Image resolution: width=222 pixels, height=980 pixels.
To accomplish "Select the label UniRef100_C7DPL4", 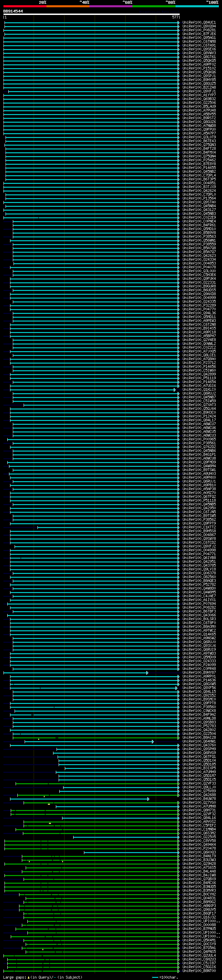I will (199, 175).
